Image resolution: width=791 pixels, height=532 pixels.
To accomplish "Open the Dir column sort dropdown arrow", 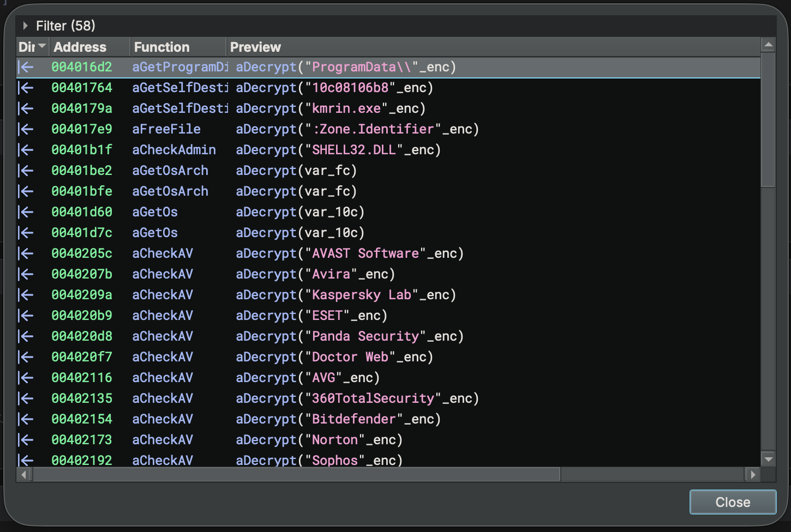I will 42,47.
